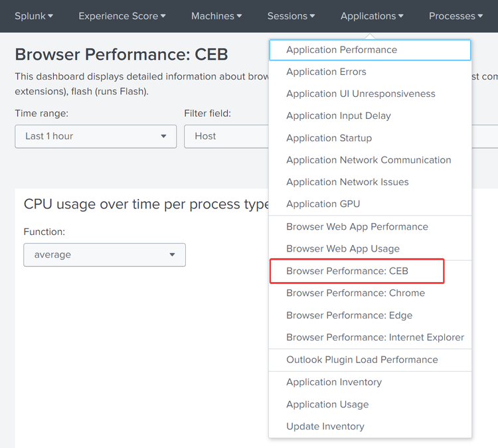The width and height of the screenshot is (498, 448).
Task: Open the Splunk navigation menu
Action: tap(34, 16)
